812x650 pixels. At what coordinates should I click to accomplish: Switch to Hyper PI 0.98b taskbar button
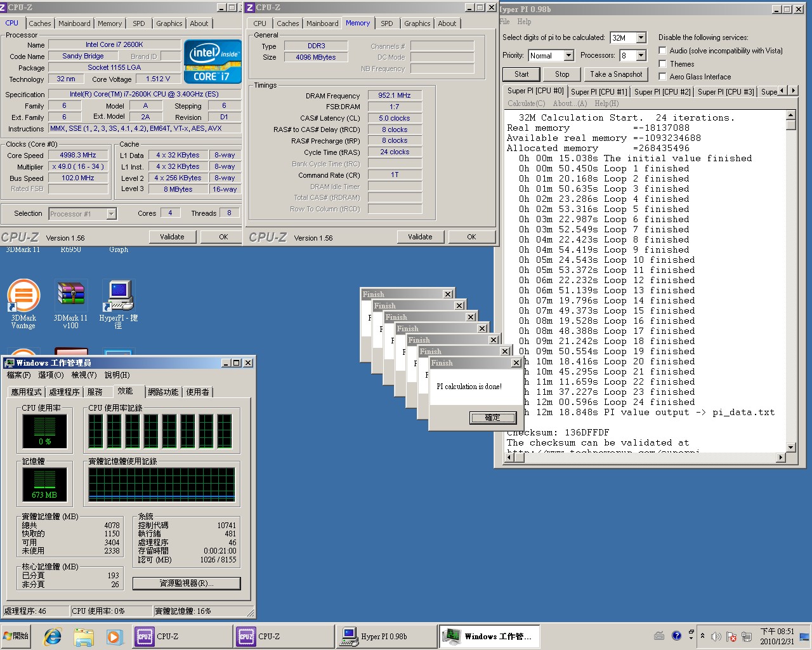(x=386, y=636)
